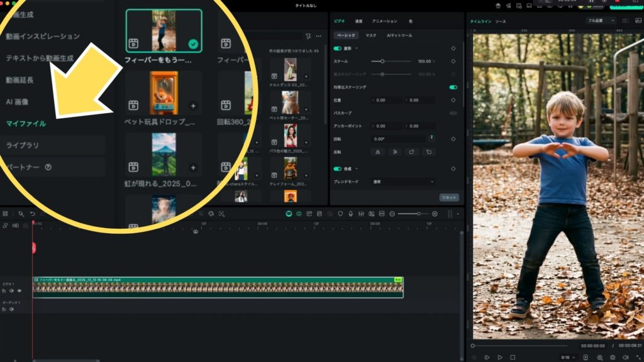Add keyframe diamond for スケール
This screenshot has width=644, height=362.
453,62
